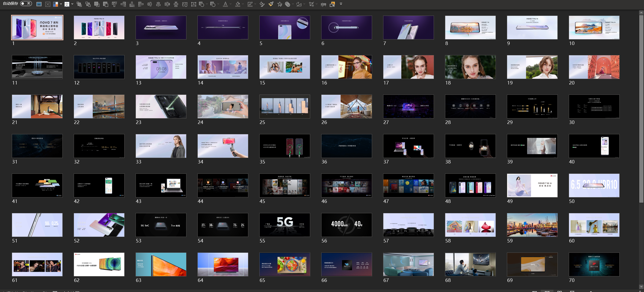The image size is (644, 292).
Task: Open Customize Quick Access Toolbar dropdown
Action: click(x=341, y=4)
